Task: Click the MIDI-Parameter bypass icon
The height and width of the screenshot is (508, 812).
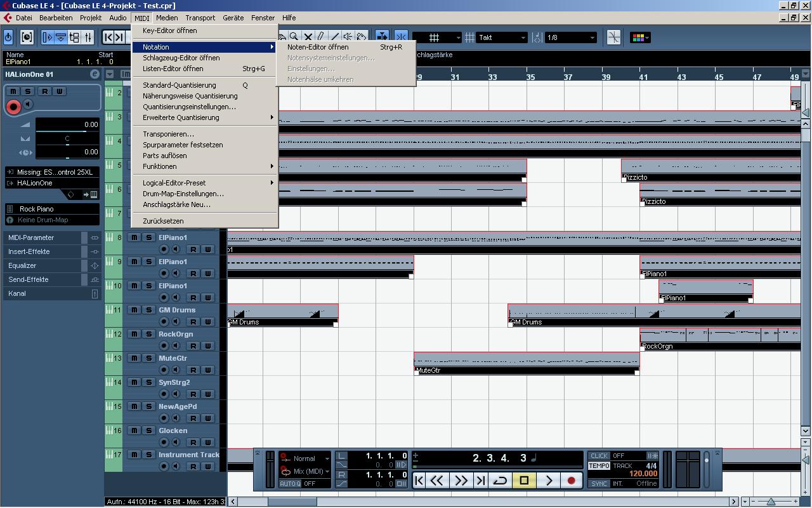Action: (x=95, y=237)
